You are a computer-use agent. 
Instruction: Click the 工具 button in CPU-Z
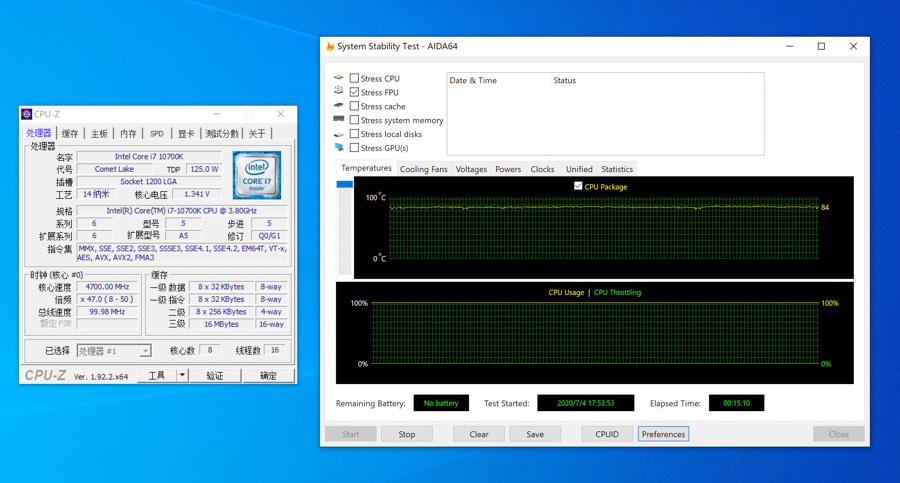click(x=157, y=376)
